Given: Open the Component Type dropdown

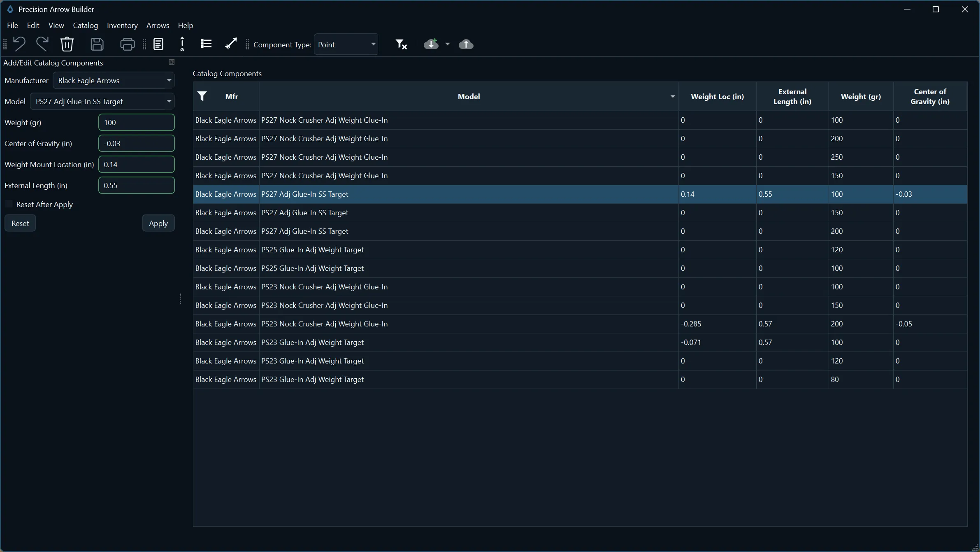Looking at the screenshot, I should click(x=346, y=44).
